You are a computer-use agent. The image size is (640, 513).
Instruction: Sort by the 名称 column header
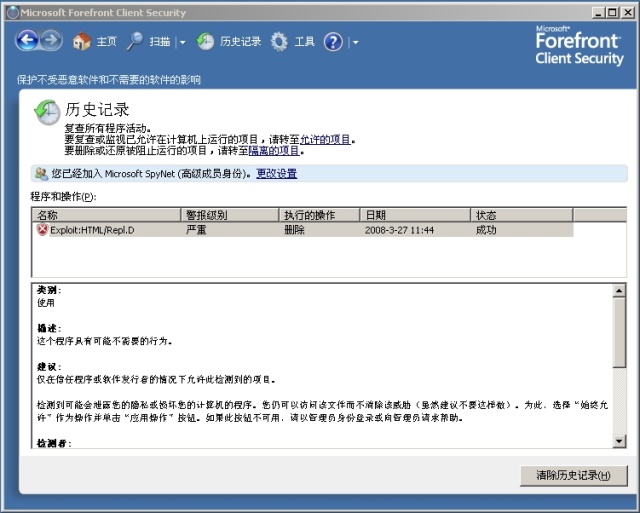106,215
